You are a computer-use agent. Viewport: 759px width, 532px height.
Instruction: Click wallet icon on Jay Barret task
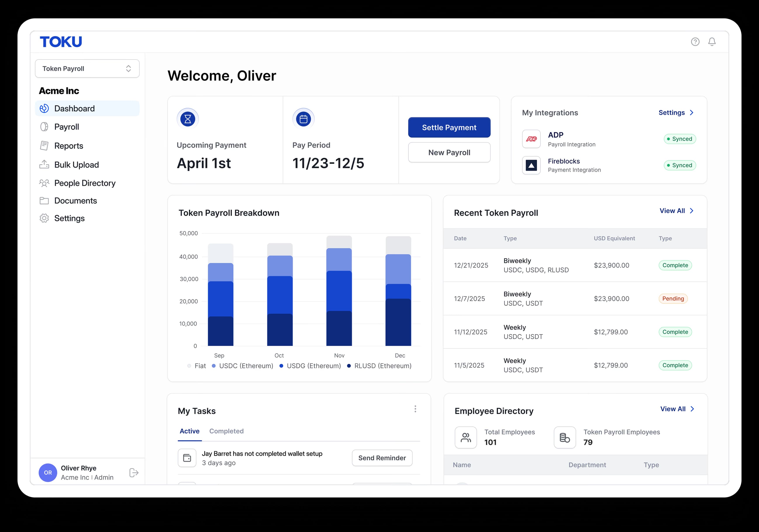coord(187,458)
